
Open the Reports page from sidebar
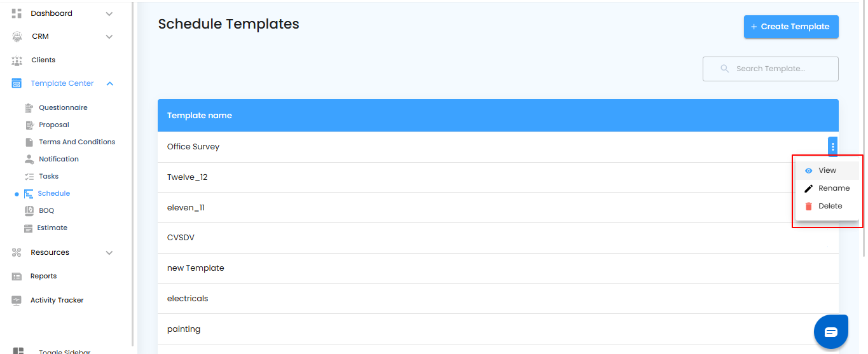coord(43,276)
